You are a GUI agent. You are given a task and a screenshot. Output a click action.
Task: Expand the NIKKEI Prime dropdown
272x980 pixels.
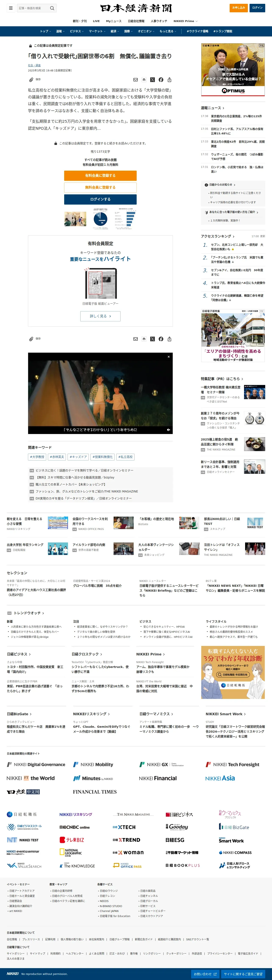pyautogui.click(x=185, y=21)
